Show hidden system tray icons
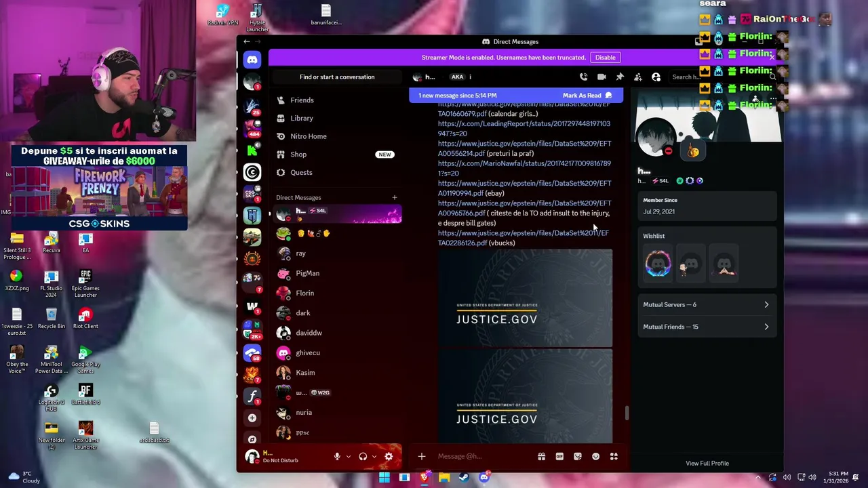This screenshot has height=488, width=868. (x=757, y=478)
